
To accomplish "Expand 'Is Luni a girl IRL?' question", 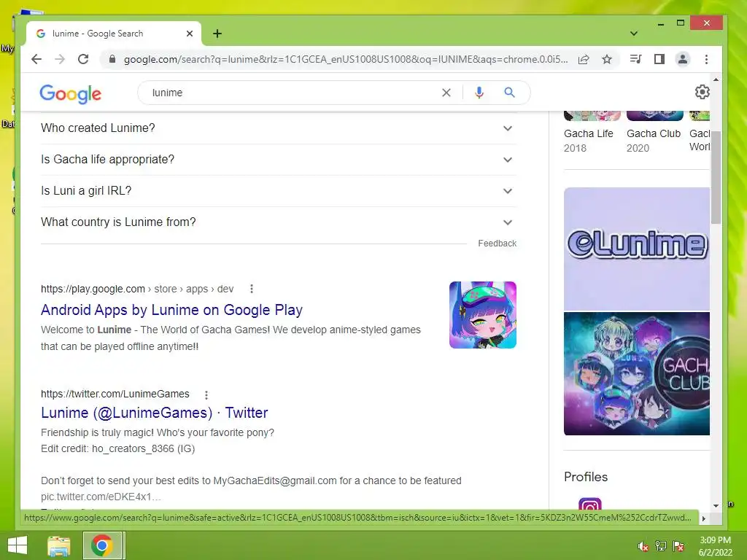I will (x=279, y=191).
